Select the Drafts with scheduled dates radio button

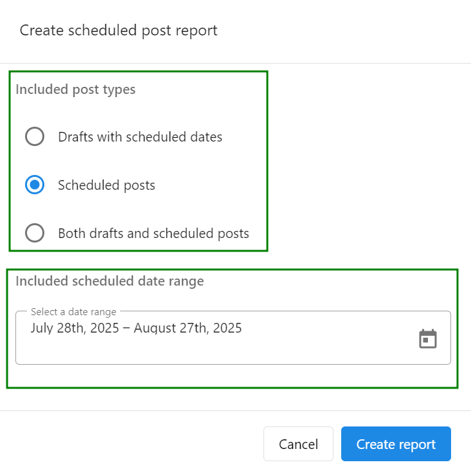pyautogui.click(x=35, y=136)
